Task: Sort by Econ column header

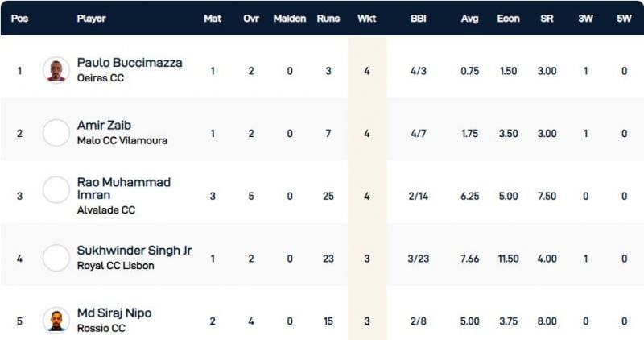Action: 508,19
